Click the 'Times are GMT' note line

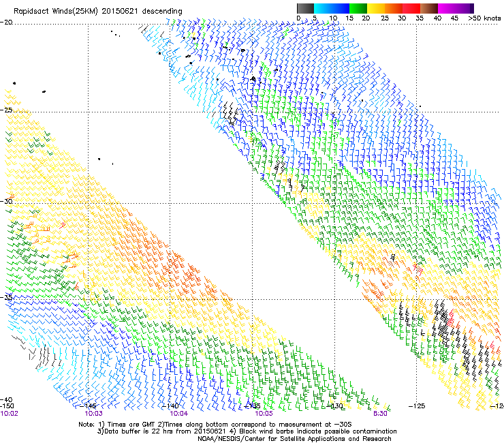pyautogui.click(x=215, y=425)
